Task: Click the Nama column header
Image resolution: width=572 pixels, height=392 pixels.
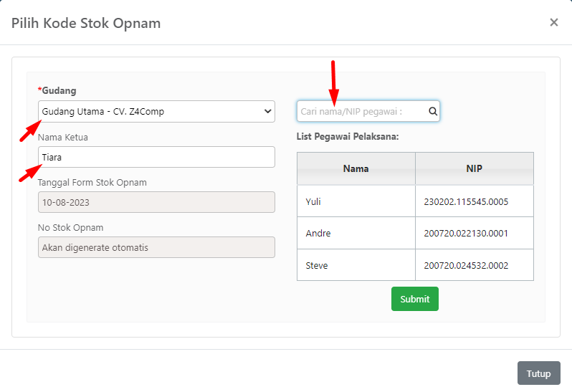Action: [356, 168]
